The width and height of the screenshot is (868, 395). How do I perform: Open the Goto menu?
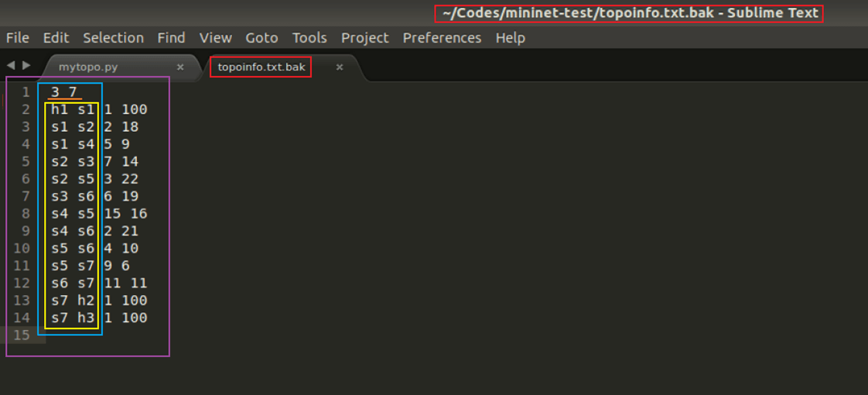[261, 38]
